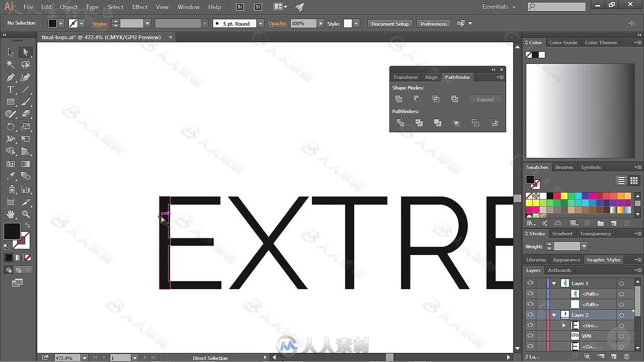
Task: Pick the Eyedropper tool
Action: pos(11,176)
